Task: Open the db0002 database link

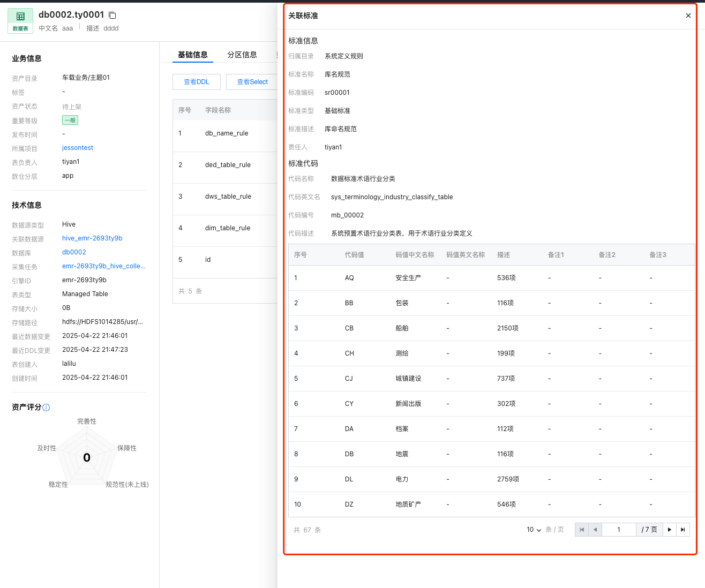Action: (74, 252)
